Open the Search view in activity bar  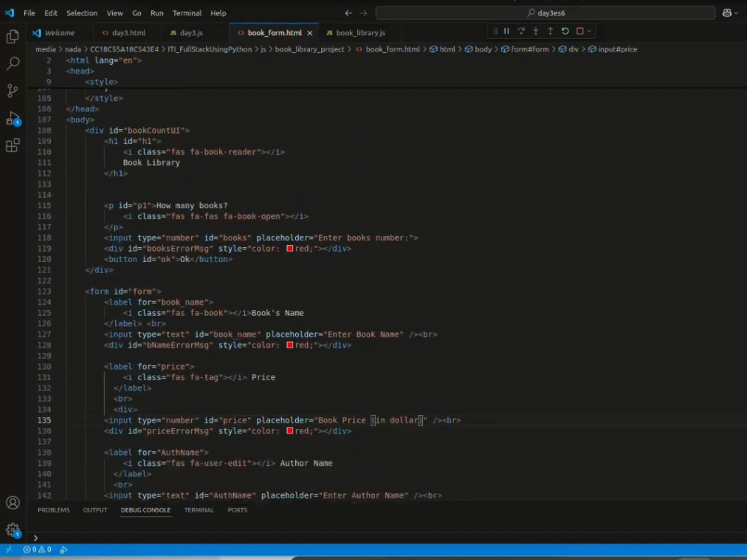[x=13, y=63]
